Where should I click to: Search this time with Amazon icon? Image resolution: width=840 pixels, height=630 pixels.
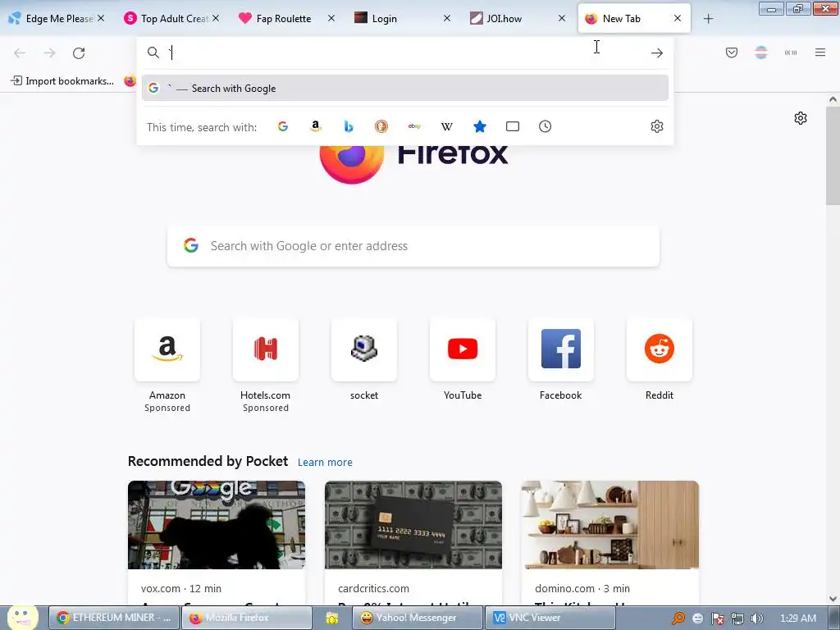(316, 126)
